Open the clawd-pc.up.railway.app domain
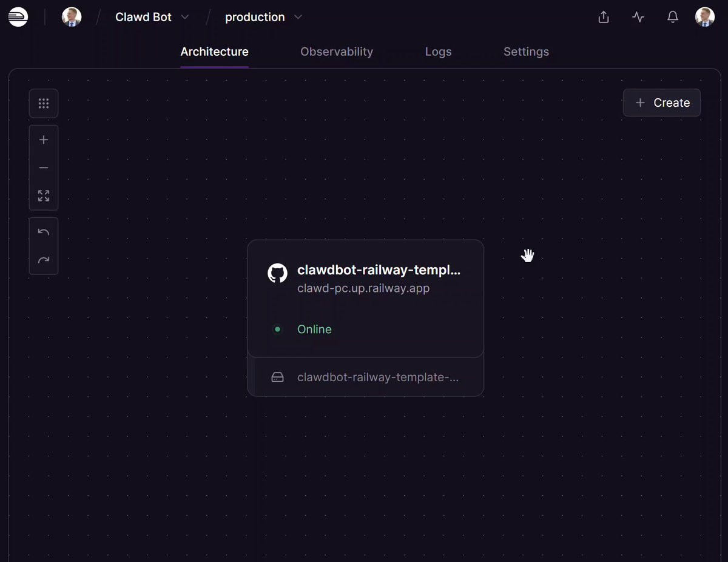 pyautogui.click(x=363, y=288)
